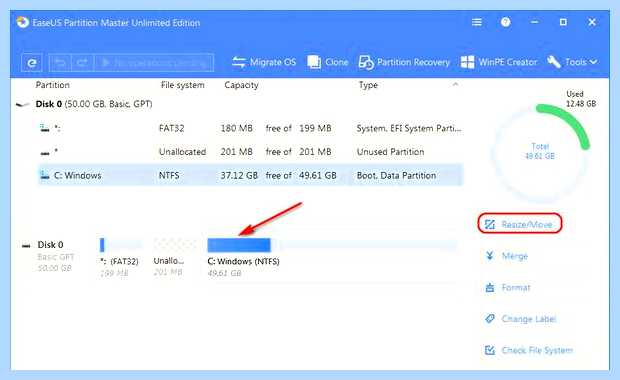The height and width of the screenshot is (380, 620).
Task: Click the Unused Partition type text
Action: (x=390, y=152)
